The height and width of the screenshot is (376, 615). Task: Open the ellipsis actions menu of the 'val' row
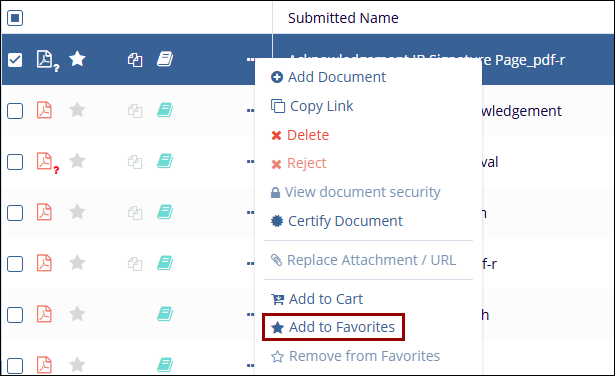[251, 162]
